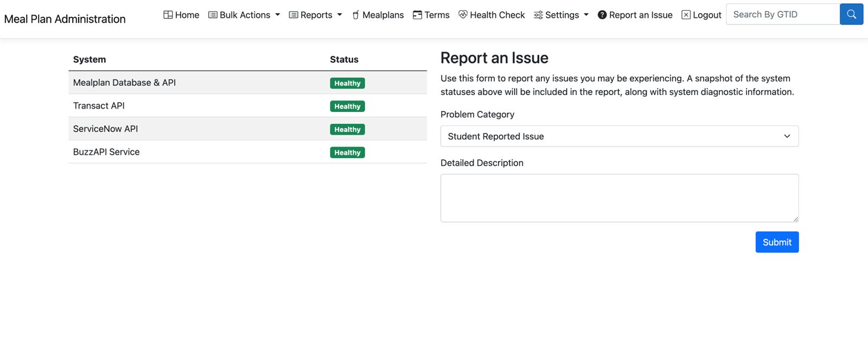This screenshot has height=342, width=868.
Task: Open the Settings menu label
Action: [562, 15]
